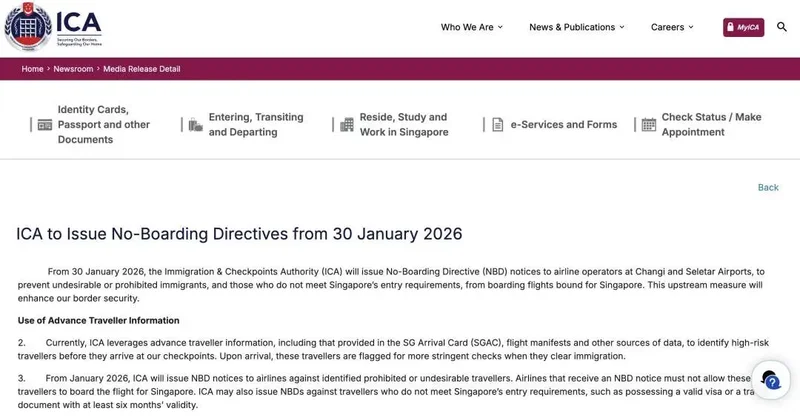Click the Reside, Study and Work icon

click(x=347, y=125)
